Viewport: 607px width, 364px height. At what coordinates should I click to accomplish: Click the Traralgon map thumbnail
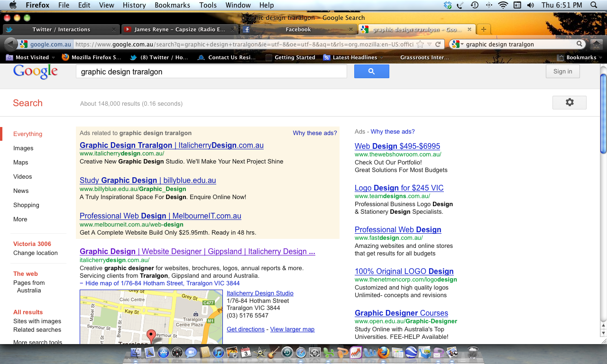tap(151, 317)
